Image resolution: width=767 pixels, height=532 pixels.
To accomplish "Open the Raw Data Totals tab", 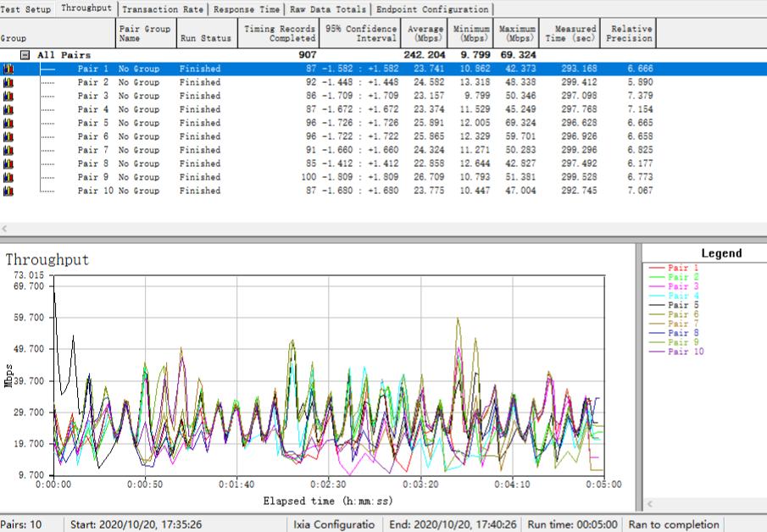I will pyautogui.click(x=327, y=9).
